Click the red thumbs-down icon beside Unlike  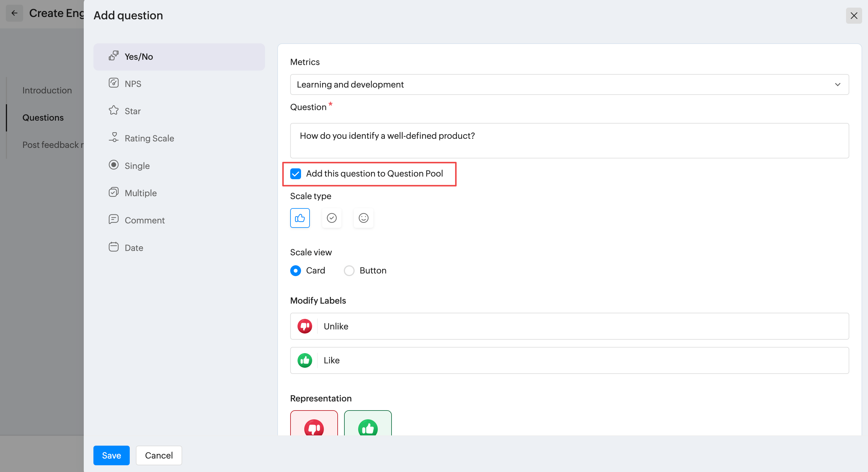[305, 326]
